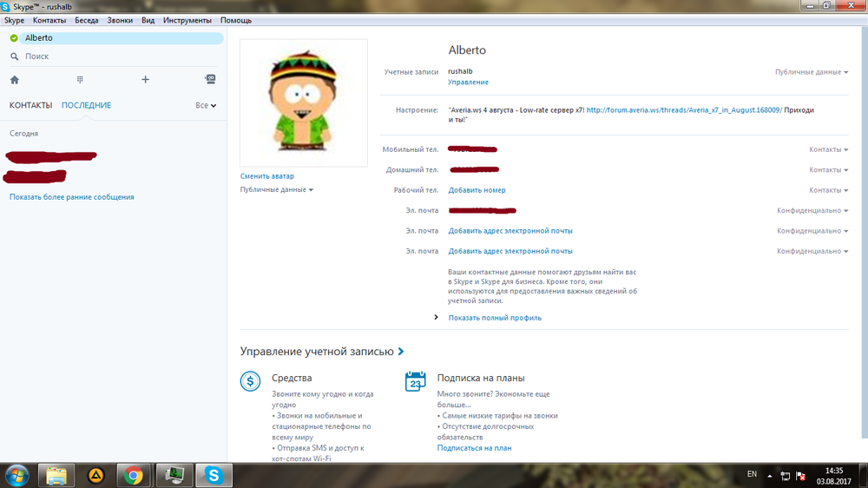Open Конфиденциально dropdown for first email

tap(812, 210)
